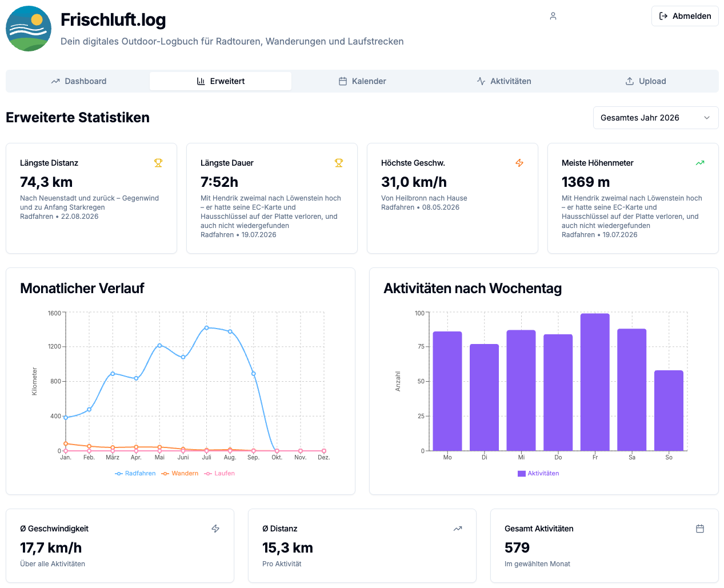Click the Radfahren data point for Sep.
This screenshot has height=588, width=724.
253,374
